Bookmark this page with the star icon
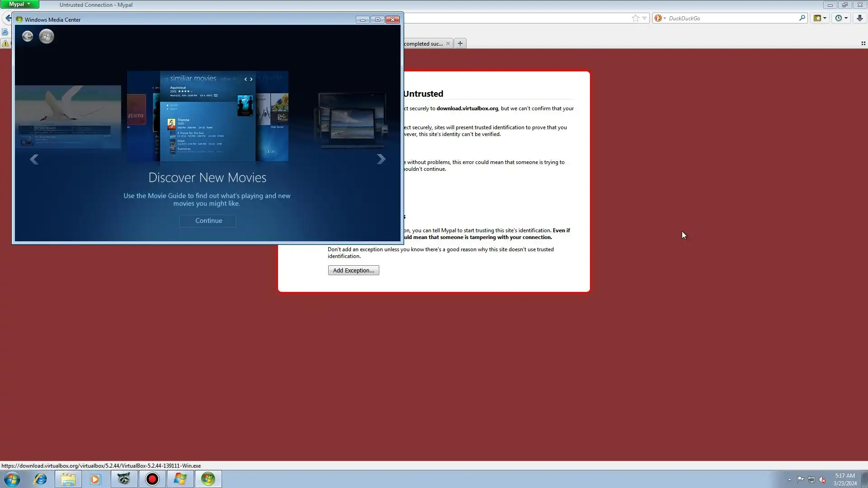868x488 pixels. [x=635, y=18]
